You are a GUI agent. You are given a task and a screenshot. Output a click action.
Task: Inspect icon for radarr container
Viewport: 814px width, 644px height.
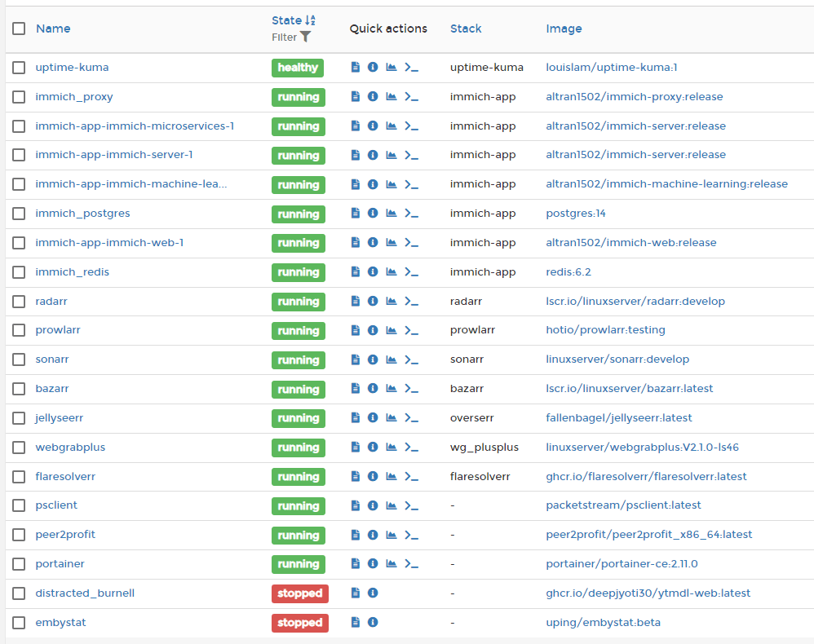coord(373,301)
